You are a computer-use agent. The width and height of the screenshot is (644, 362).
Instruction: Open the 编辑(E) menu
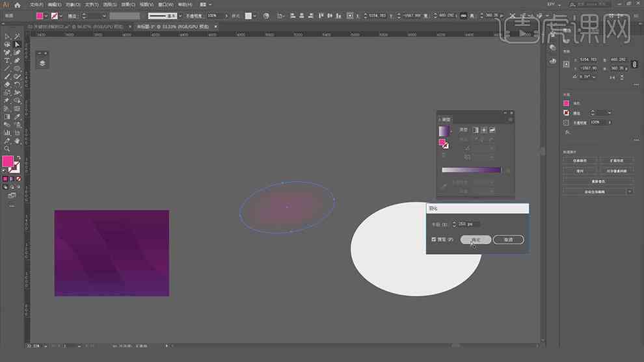tap(55, 5)
